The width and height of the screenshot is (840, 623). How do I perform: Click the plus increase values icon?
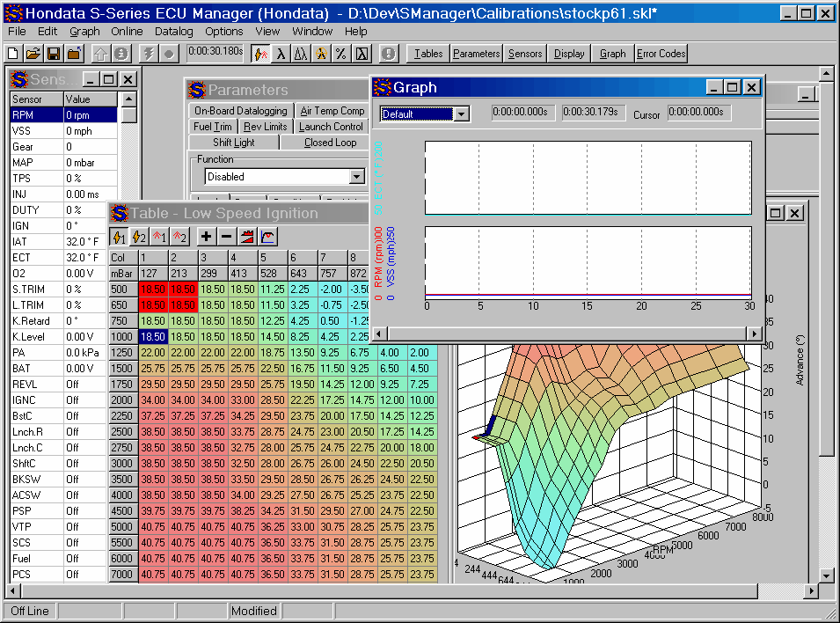point(206,237)
